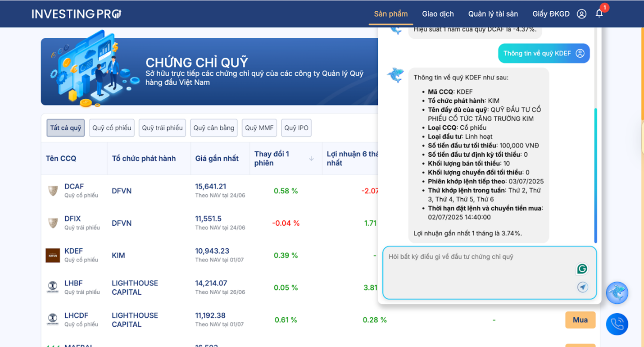Image resolution: width=644 pixels, height=347 pixels.
Task: Click the 11,551.5 price value
Action: click(x=208, y=219)
